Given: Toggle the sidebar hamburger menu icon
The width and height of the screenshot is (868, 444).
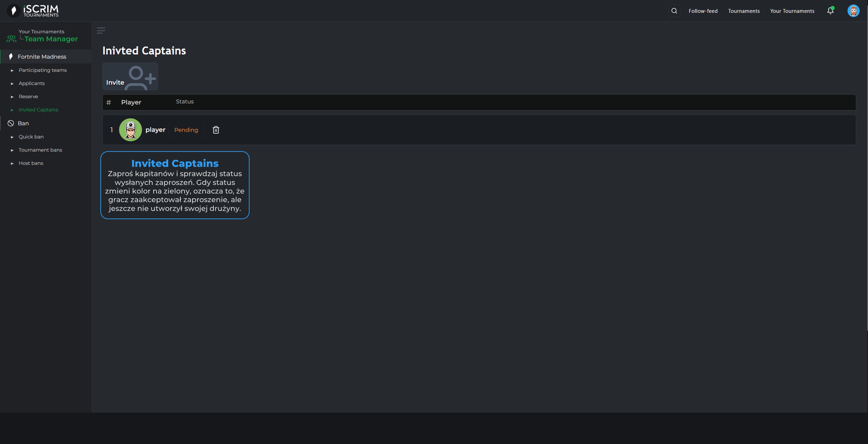Looking at the screenshot, I should tap(101, 31).
